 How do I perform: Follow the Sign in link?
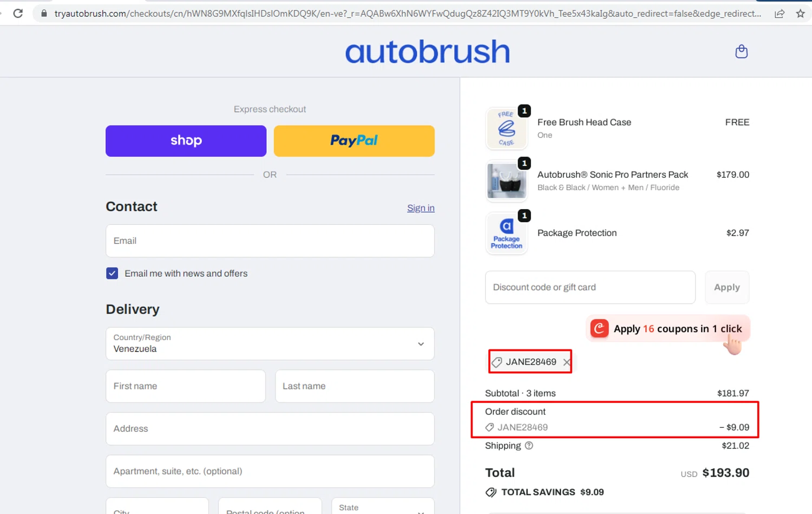point(421,208)
